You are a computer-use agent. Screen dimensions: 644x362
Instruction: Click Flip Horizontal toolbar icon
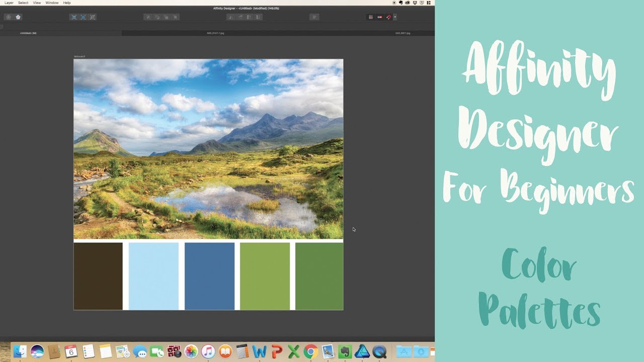pyautogui.click(x=231, y=17)
